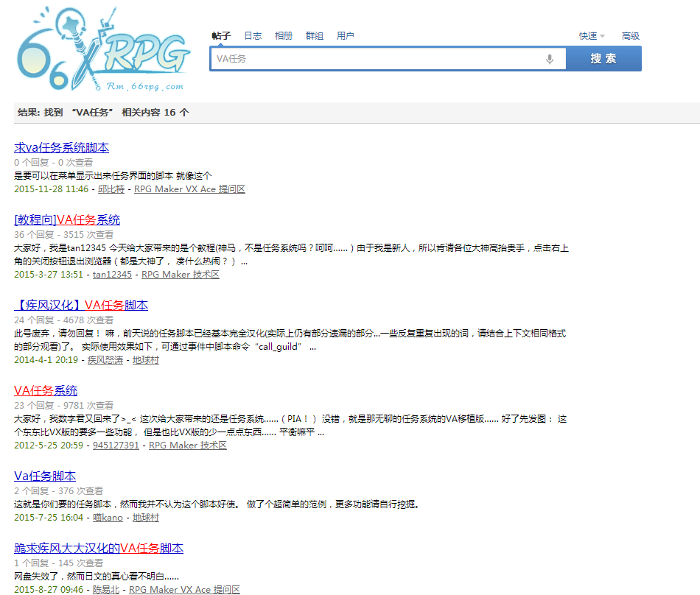Open the post 求va任务系统脚本
This screenshot has width=700, height=595.
point(62,147)
